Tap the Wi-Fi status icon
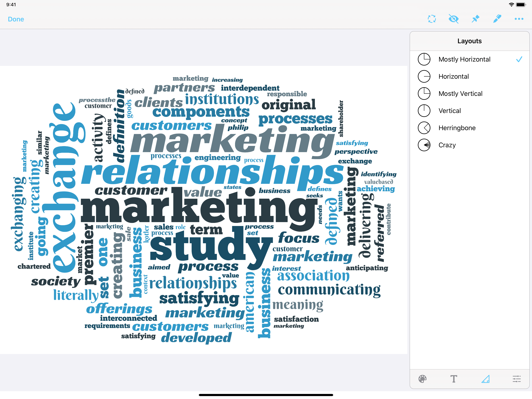Image resolution: width=532 pixels, height=399 pixels. point(511,4)
